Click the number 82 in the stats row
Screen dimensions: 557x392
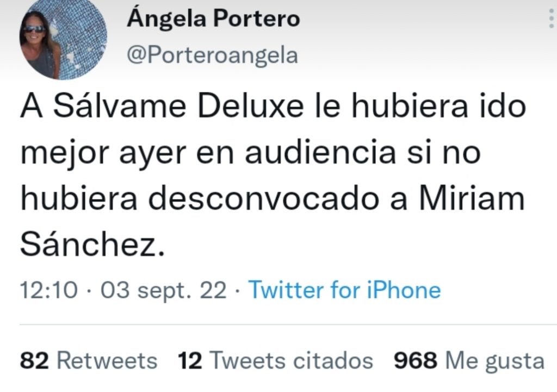pyautogui.click(x=34, y=361)
